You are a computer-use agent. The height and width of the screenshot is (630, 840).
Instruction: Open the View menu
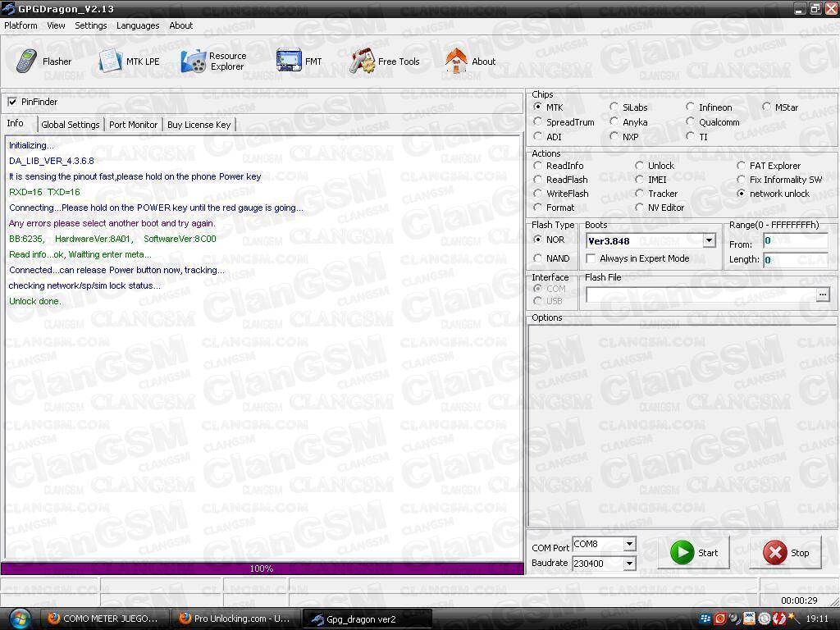click(57, 25)
